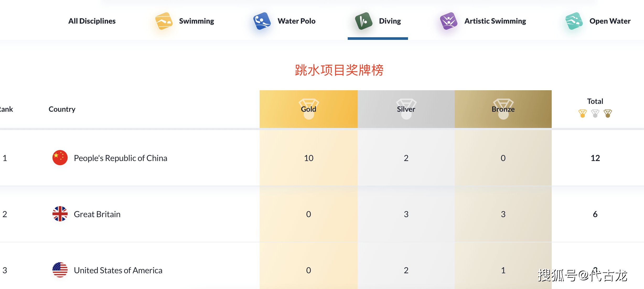Click China's bronze count 0

[503, 158]
